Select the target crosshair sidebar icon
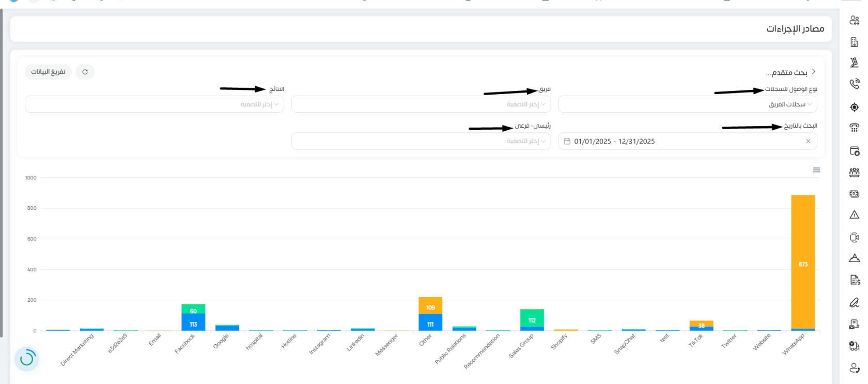The width and height of the screenshot is (868, 384). (x=855, y=107)
